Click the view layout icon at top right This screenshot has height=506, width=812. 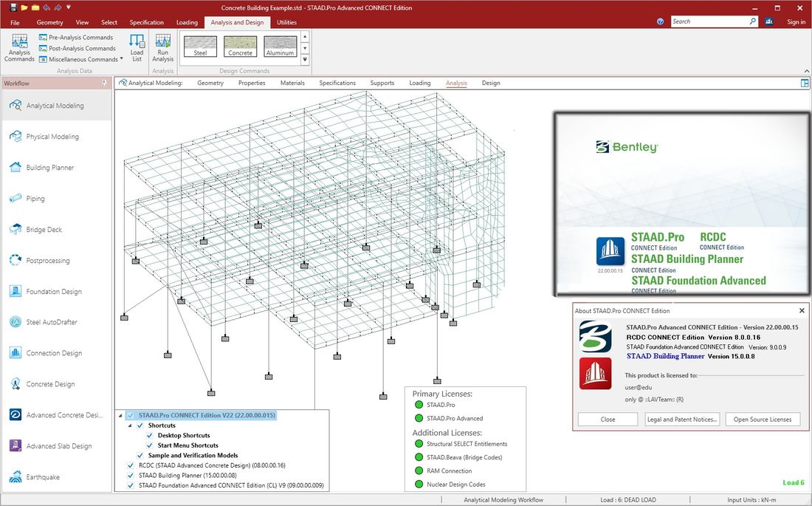click(804, 83)
